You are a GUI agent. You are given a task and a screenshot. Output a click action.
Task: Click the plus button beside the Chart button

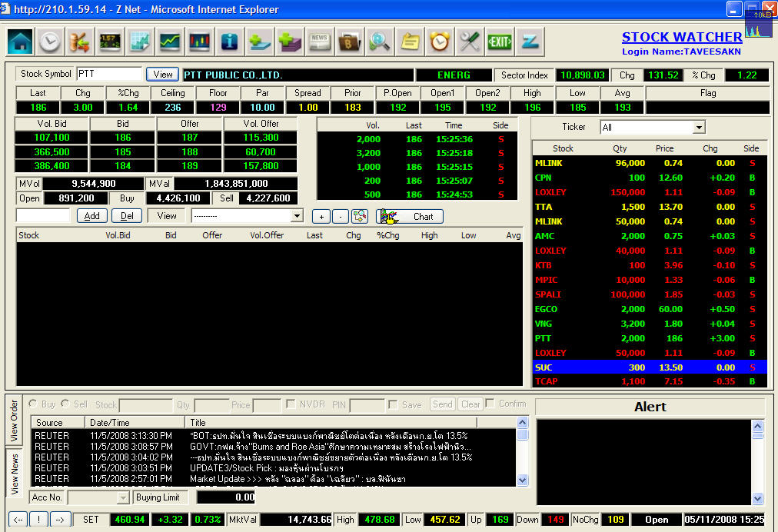point(321,216)
